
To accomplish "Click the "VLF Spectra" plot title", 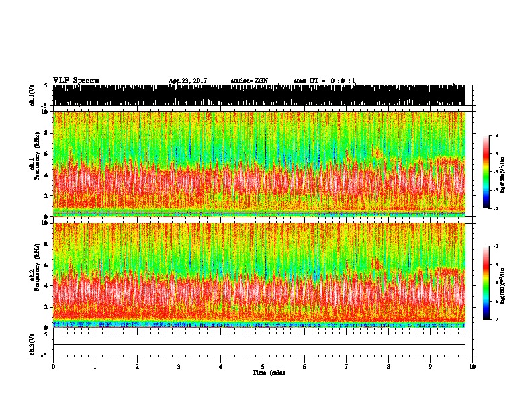I will pyautogui.click(x=76, y=81).
